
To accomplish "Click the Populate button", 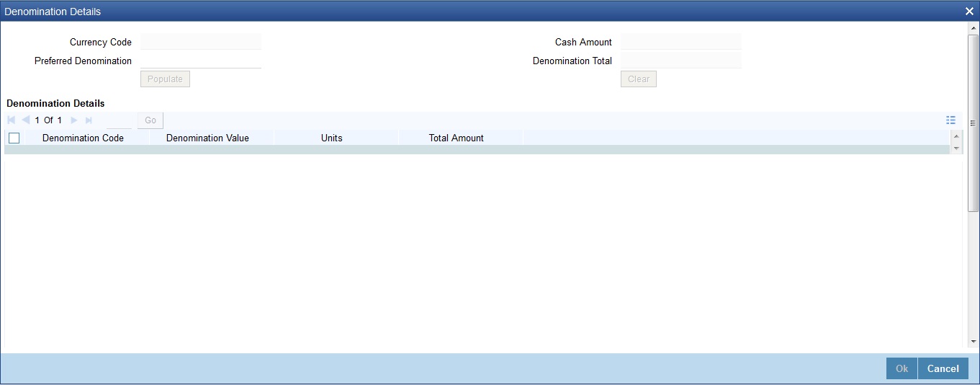I will click(165, 79).
